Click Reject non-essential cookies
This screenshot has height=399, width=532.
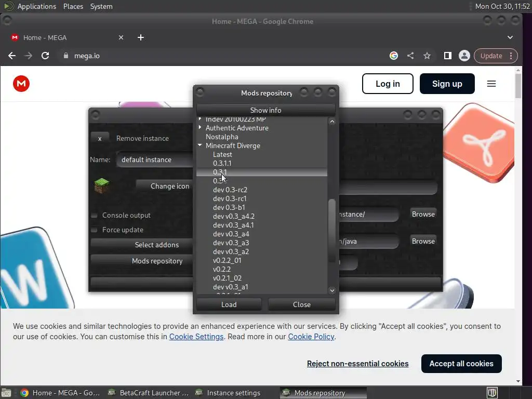(357, 363)
